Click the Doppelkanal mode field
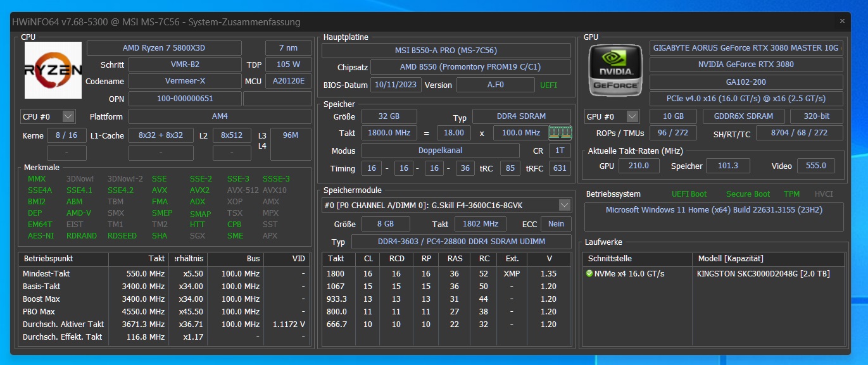This screenshot has width=868, height=365. 441,151
